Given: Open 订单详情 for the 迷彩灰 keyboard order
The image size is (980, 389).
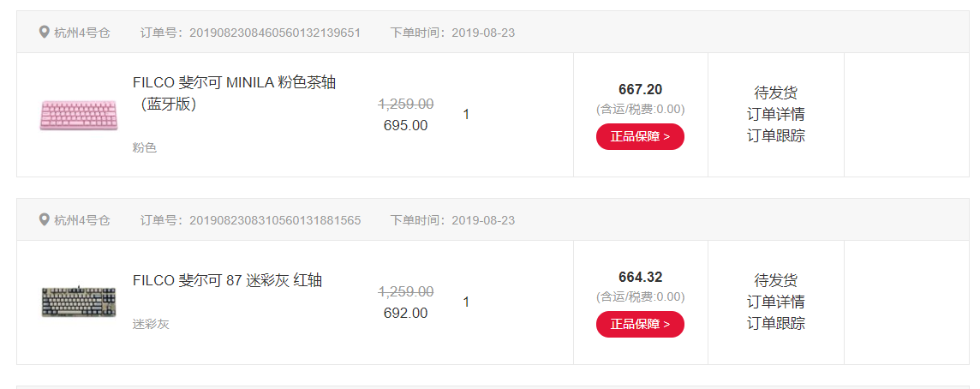Looking at the screenshot, I should [775, 302].
